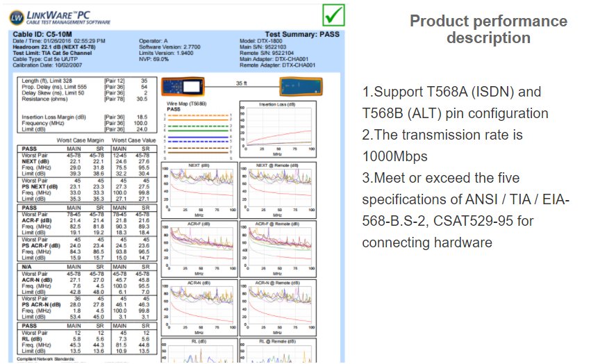Image resolution: width=591 pixels, height=364 pixels.
Task: Click the Operator: A text
Action: (153, 41)
